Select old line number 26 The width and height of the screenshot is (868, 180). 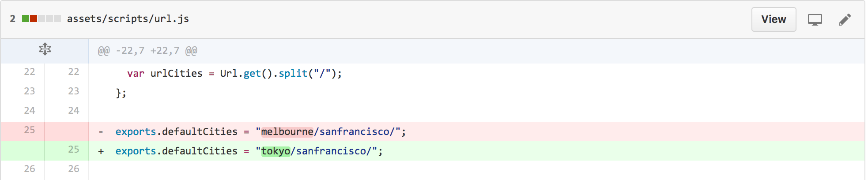coord(30,169)
